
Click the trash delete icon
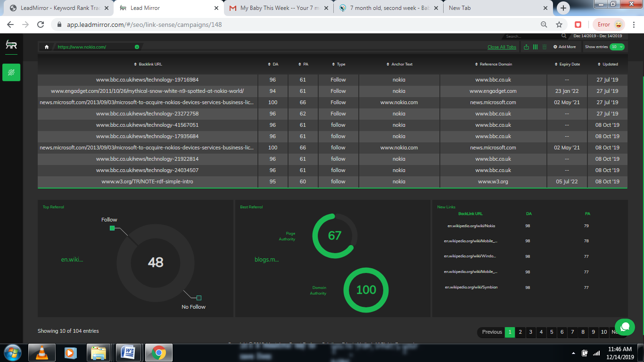(544, 47)
